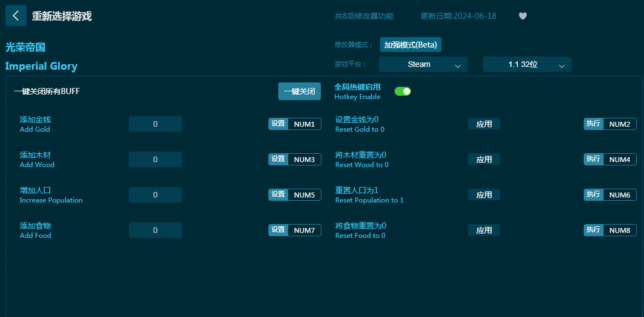Click the NUM8 hotkey box
The height and width of the screenshot is (317, 644).
[x=620, y=230]
